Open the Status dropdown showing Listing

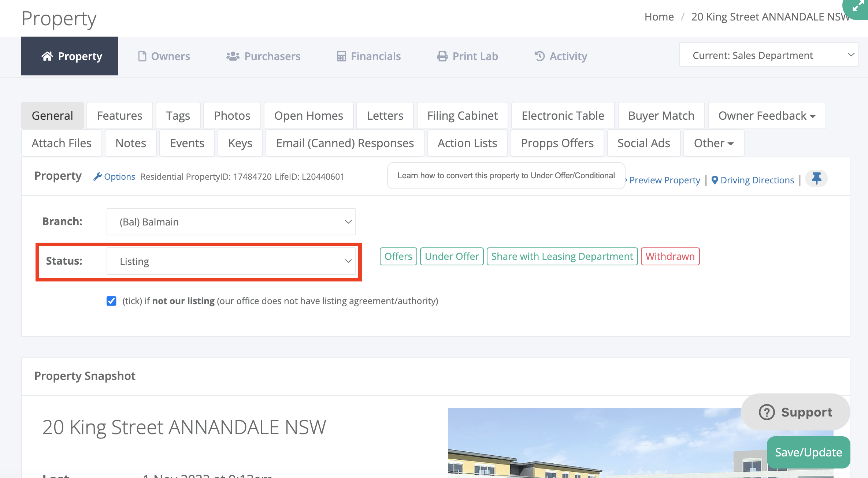click(231, 261)
